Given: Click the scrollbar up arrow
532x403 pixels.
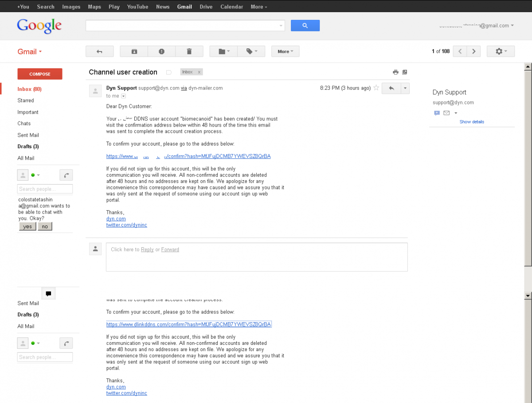Looking at the screenshot, I should pos(528,67).
